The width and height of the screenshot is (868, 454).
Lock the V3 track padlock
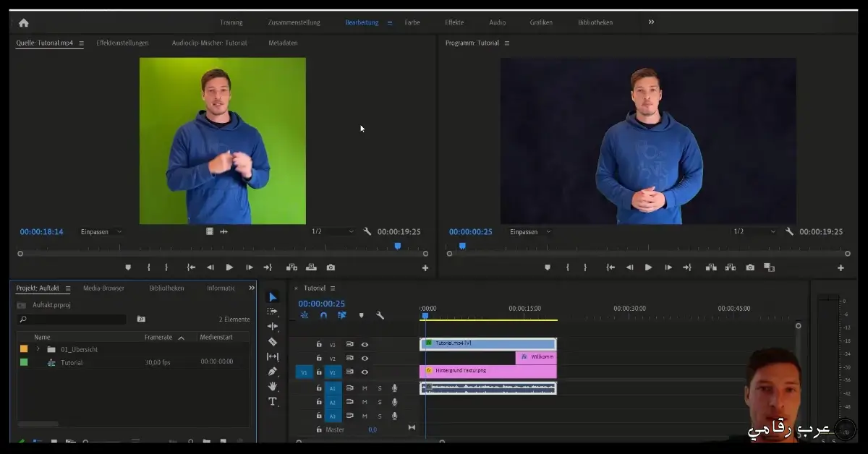[x=319, y=344]
